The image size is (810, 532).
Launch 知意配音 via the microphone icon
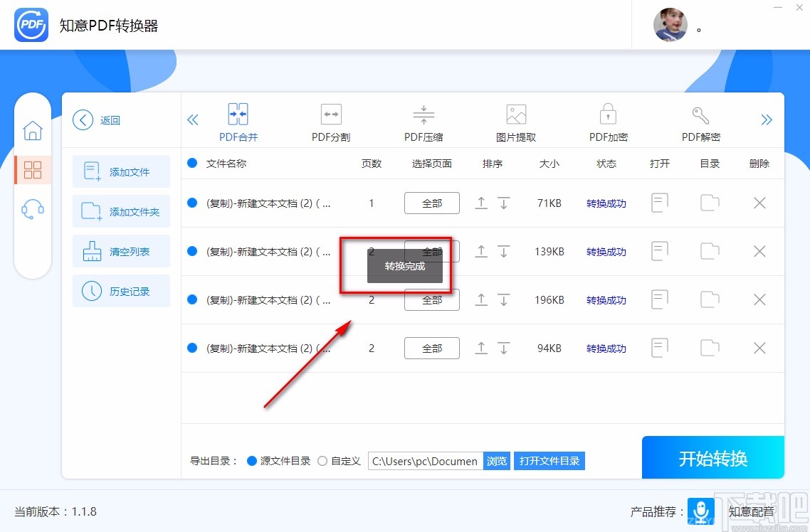tap(701, 511)
